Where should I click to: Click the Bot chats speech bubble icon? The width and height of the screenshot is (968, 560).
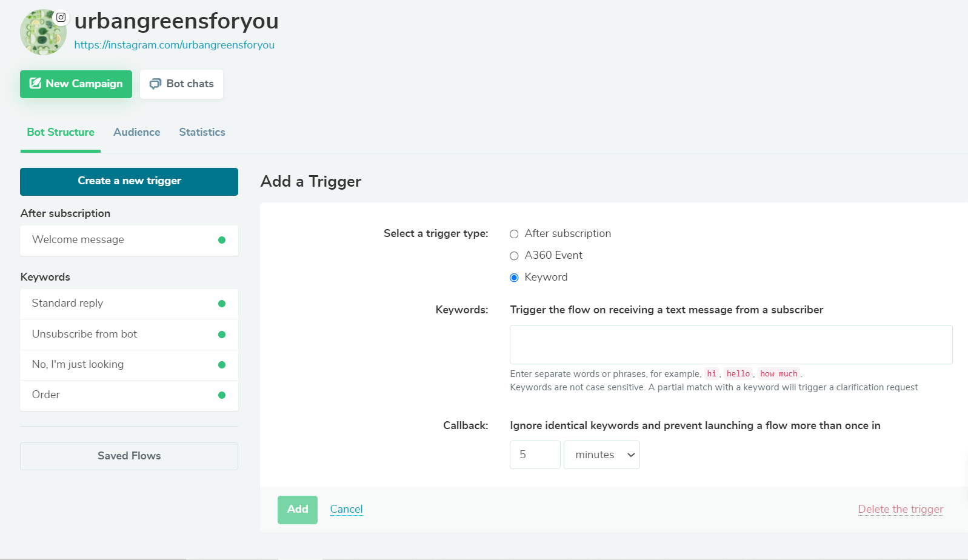tap(156, 84)
